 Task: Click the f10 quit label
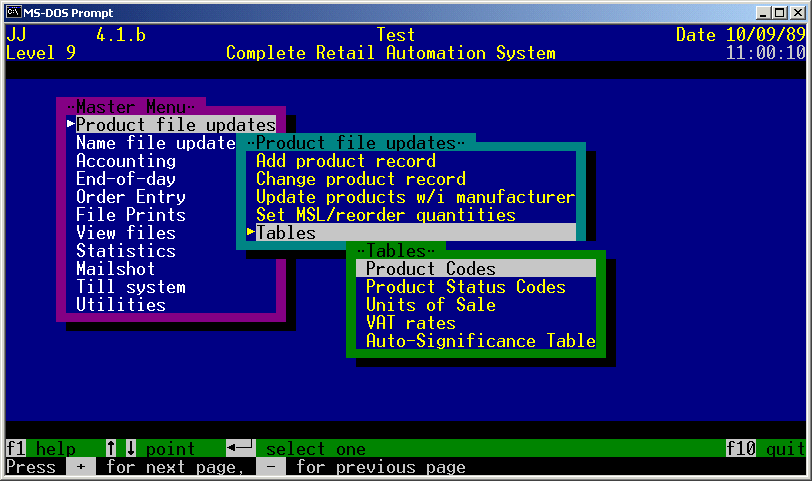(x=765, y=449)
